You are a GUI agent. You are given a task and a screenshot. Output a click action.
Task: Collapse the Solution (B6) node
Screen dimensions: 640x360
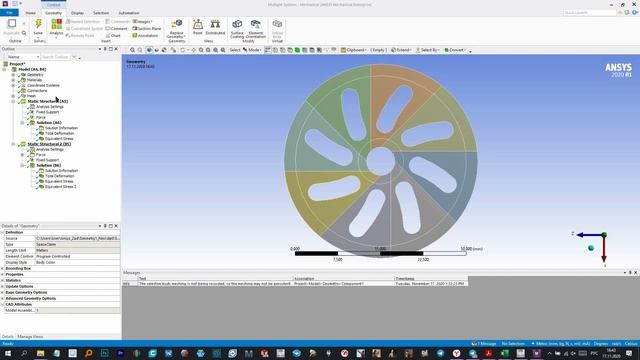[x=22, y=165]
